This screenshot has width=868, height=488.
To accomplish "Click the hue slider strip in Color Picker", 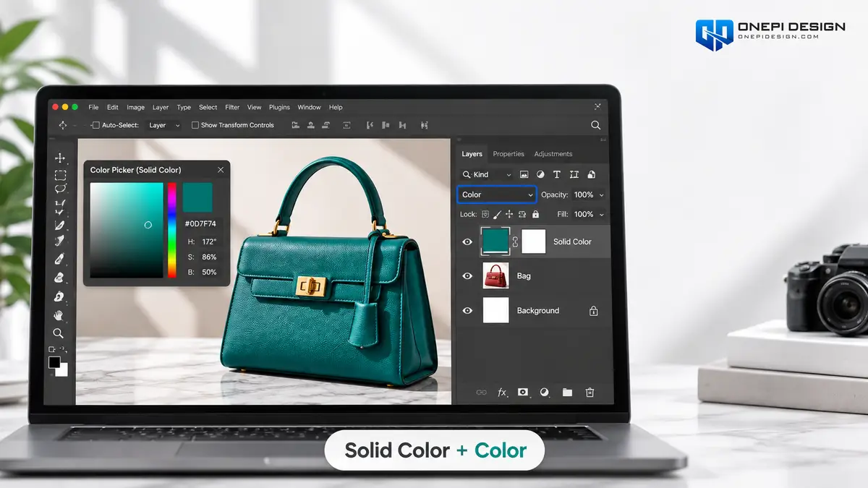I will click(172, 230).
